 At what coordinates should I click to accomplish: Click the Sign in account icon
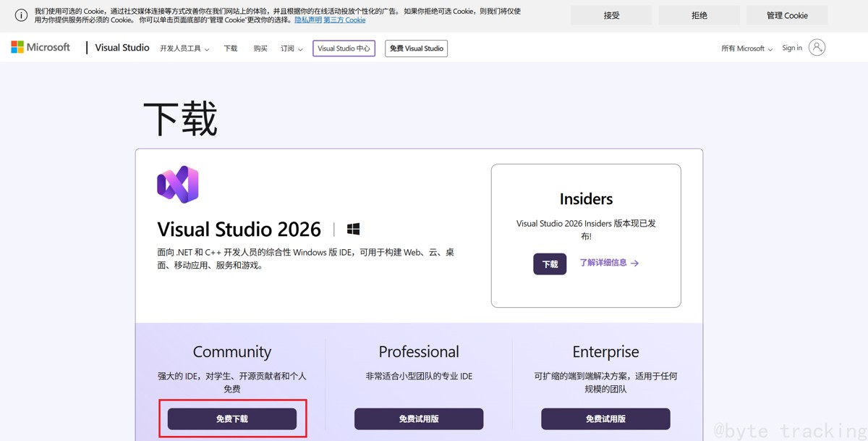[816, 47]
